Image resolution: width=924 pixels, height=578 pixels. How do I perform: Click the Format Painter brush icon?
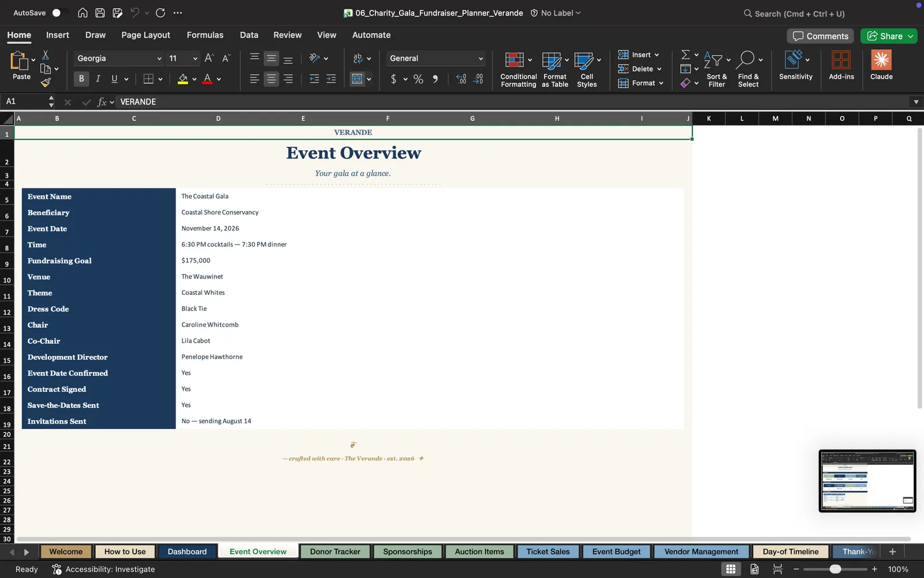46,83
